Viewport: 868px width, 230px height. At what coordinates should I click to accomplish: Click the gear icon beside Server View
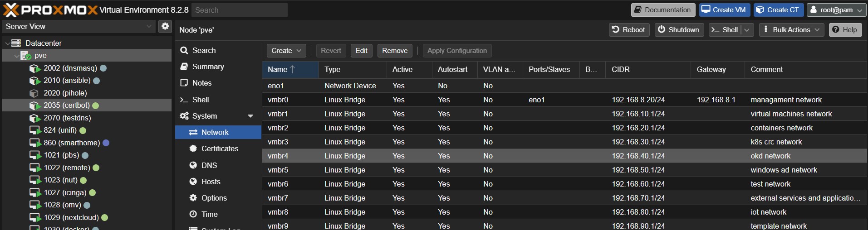[x=165, y=26]
